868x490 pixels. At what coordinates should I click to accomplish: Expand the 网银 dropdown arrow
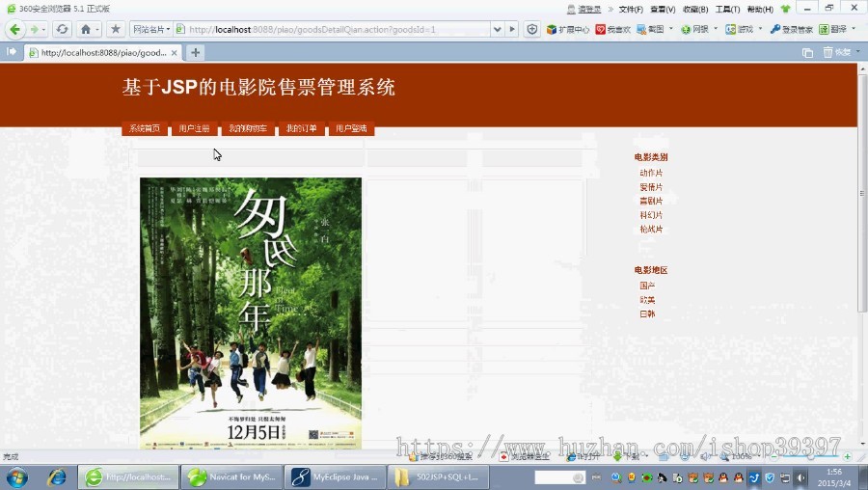point(716,29)
